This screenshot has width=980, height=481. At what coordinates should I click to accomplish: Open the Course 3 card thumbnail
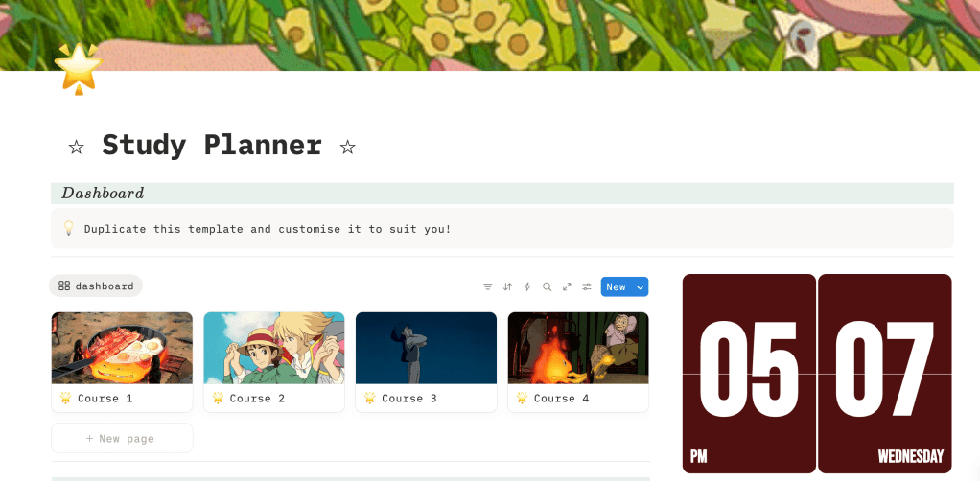click(x=427, y=348)
